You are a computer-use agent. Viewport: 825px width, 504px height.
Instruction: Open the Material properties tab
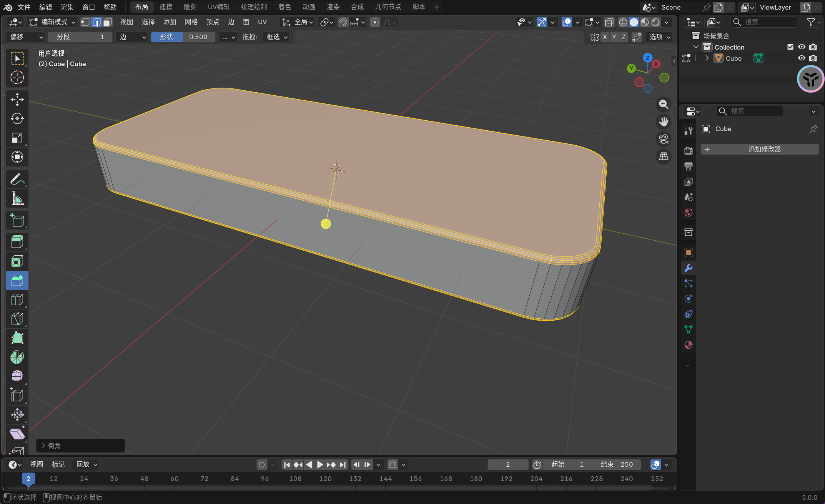[689, 345]
